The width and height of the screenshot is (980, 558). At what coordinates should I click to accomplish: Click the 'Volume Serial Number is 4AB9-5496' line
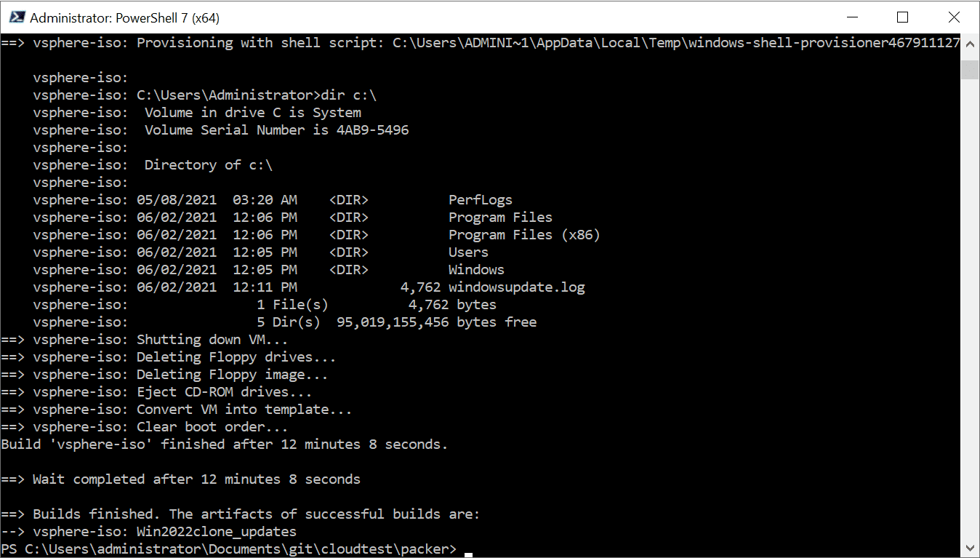tap(276, 130)
